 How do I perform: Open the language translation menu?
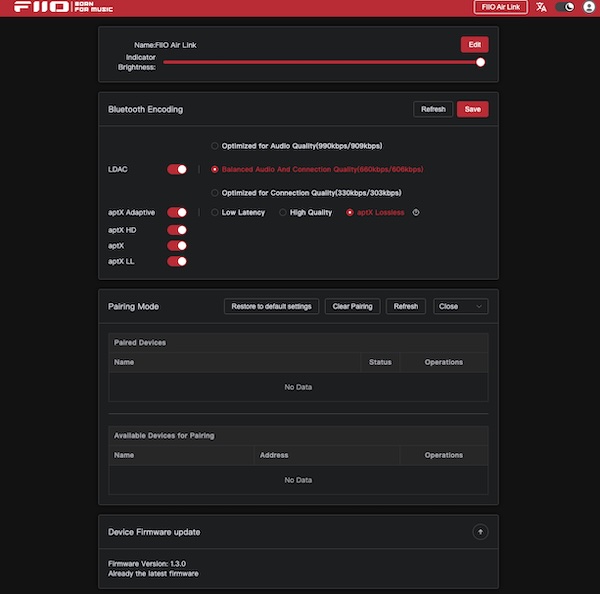541,7
